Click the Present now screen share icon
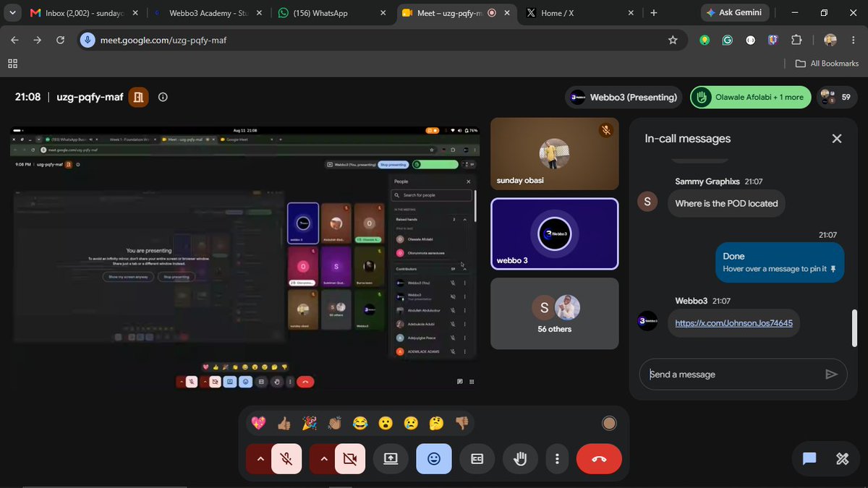This screenshot has width=868, height=488. coord(391,458)
